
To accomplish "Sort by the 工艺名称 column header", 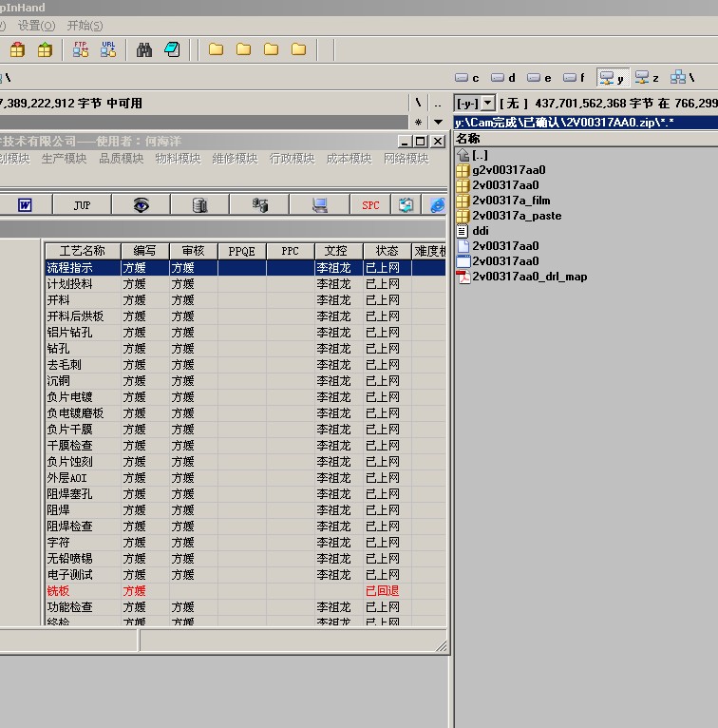I will 82,251.
